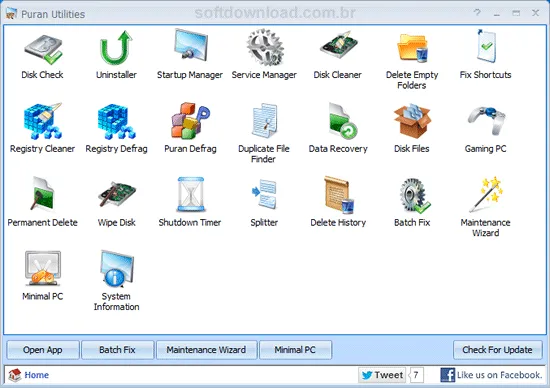
Task: Minimize the Puran Utilities window
Action: tap(496, 13)
